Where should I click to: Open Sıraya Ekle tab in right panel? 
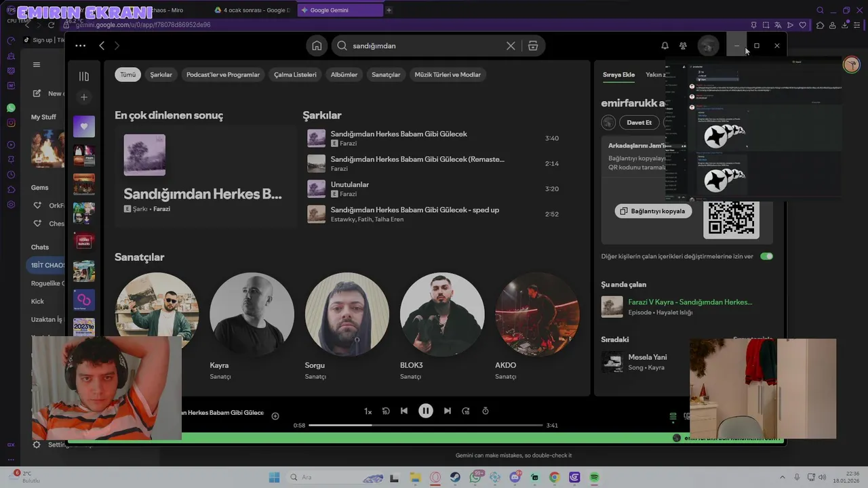(x=618, y=75)
